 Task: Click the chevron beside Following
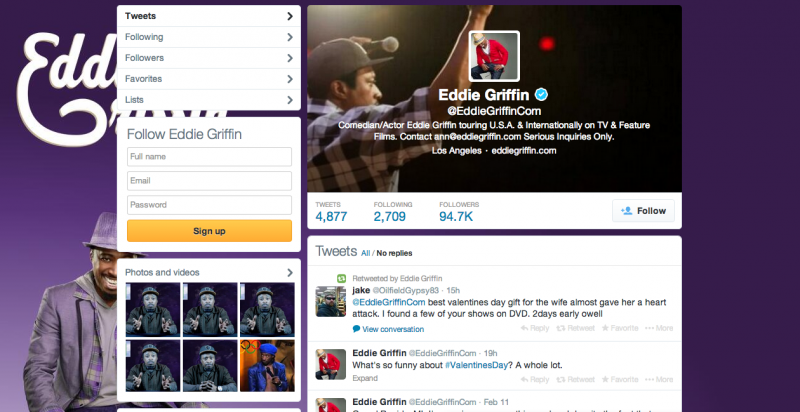pos(290,37)
